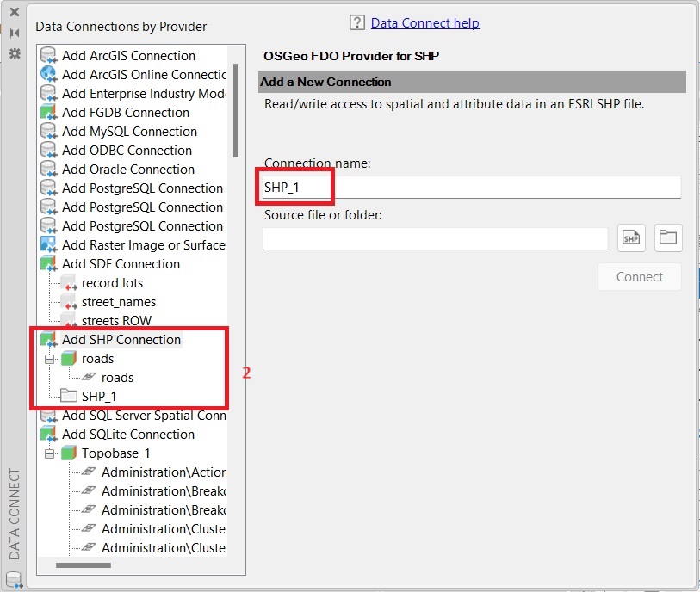Click the palette auto-hide icon
The image size is (700, 592).
(14, 33)
